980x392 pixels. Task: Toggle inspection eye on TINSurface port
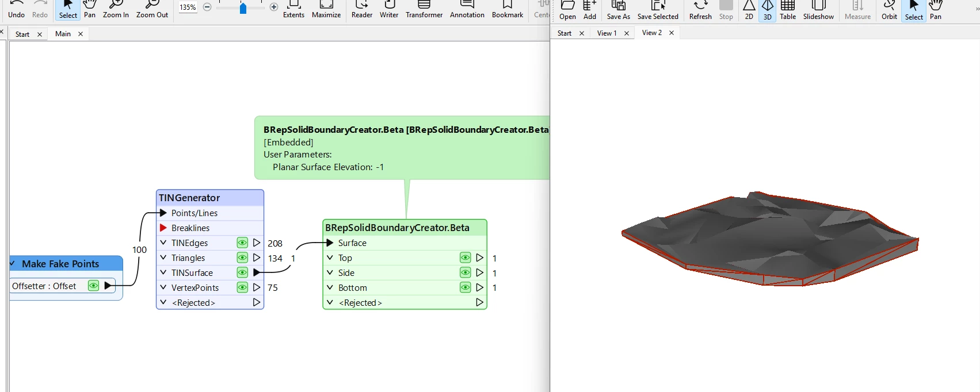coord(242,272)
